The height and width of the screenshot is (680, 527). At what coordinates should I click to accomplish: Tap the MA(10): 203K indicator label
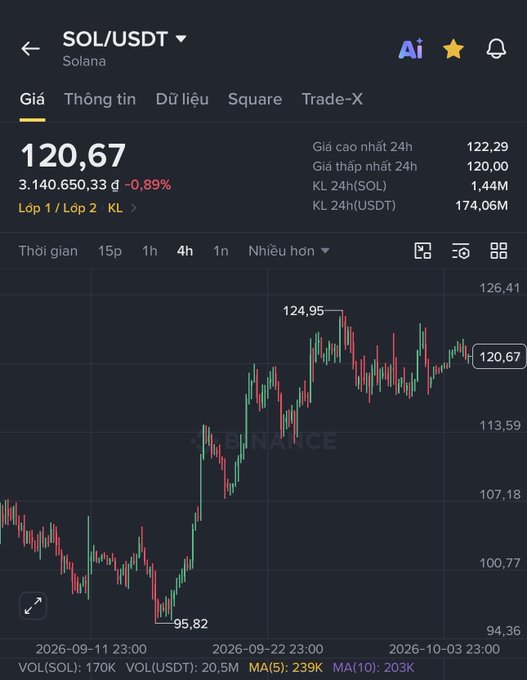(x=373, y=667)
